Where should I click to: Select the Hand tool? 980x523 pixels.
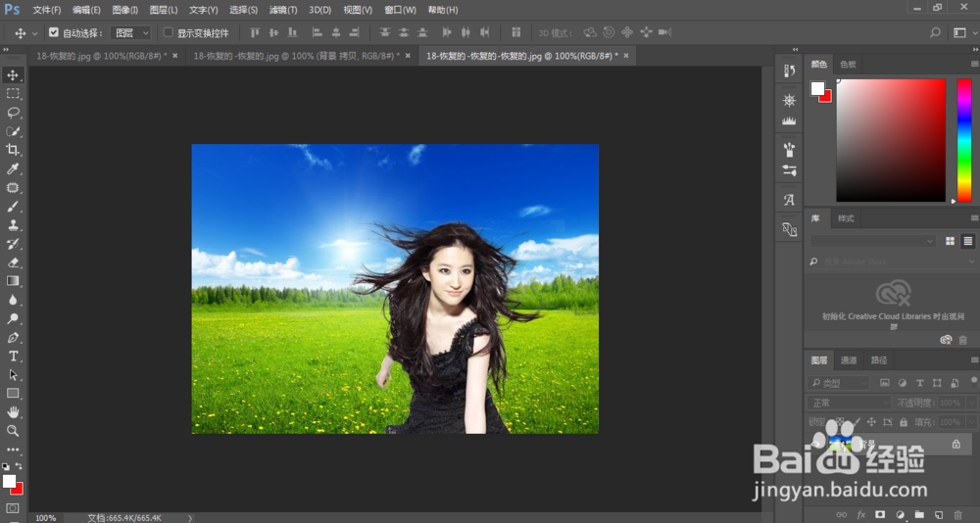(x=13, y=412)
